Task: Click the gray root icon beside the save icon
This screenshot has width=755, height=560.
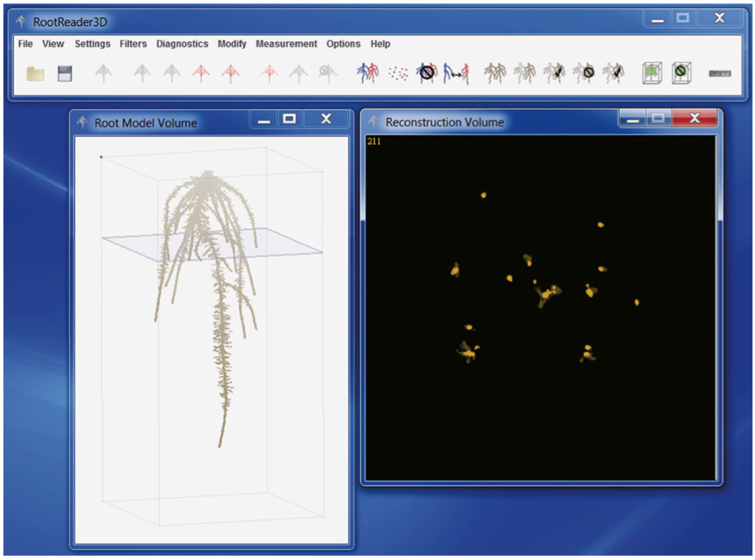Action: coord(103,73)
